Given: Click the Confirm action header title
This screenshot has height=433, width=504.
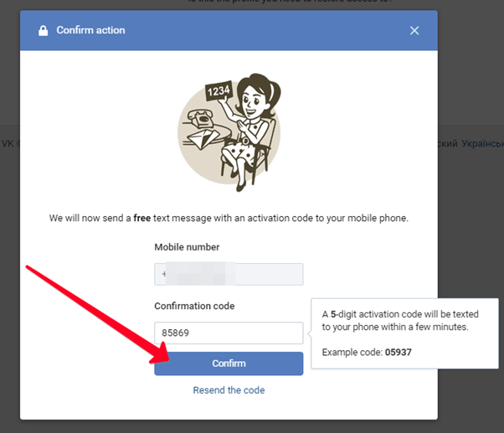Looking at the screenshot, I should [90, 30].
